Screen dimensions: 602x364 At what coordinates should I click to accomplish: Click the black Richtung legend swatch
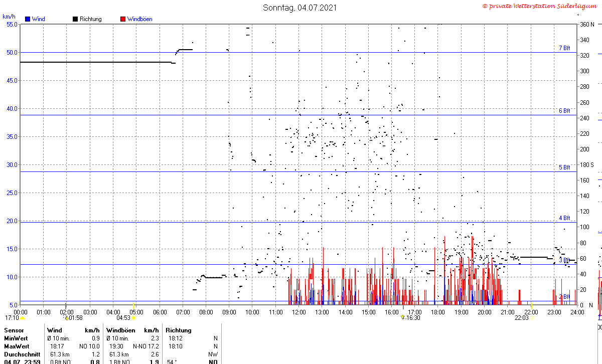(x=75, y=19)
